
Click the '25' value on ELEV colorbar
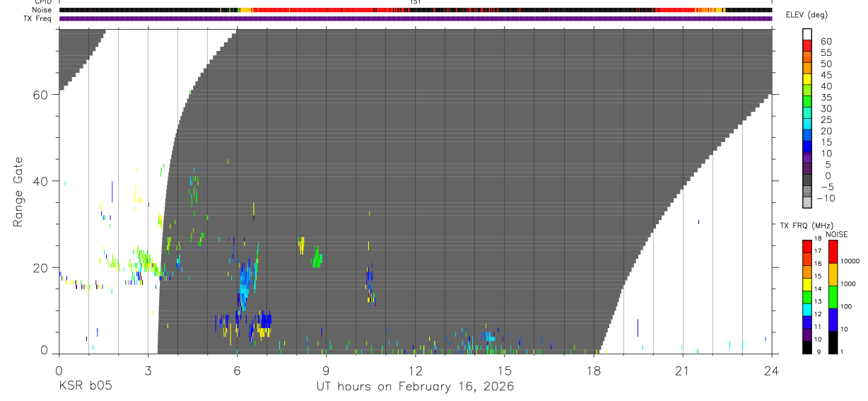tap(826, 120)
